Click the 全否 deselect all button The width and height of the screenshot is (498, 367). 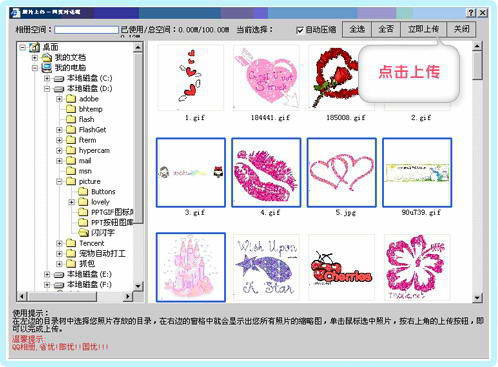(x=386, y=29)
